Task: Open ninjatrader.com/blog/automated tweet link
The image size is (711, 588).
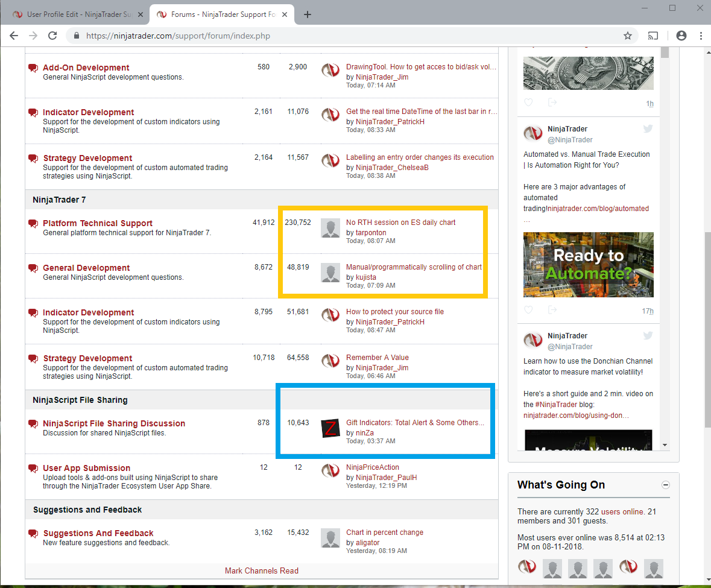Action: pyautogui.click(x=598, y=209)
